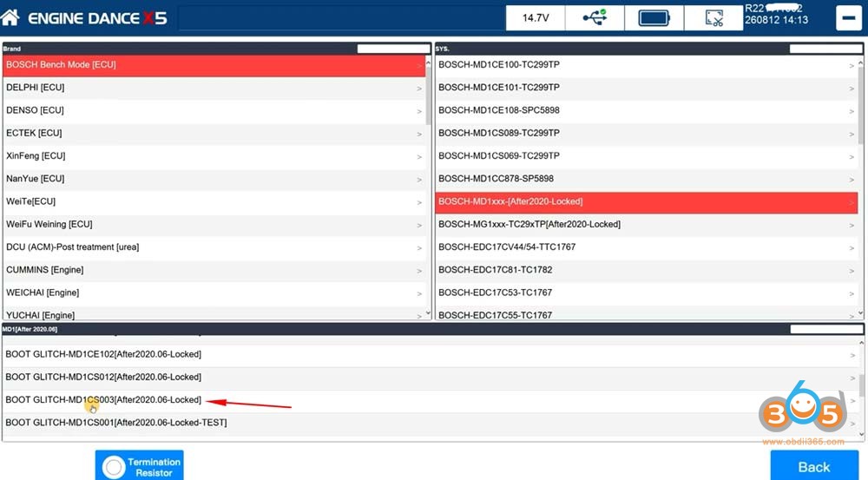Choose BOSCH-MD1CE101-TC299TP system

tap(646, 88)
